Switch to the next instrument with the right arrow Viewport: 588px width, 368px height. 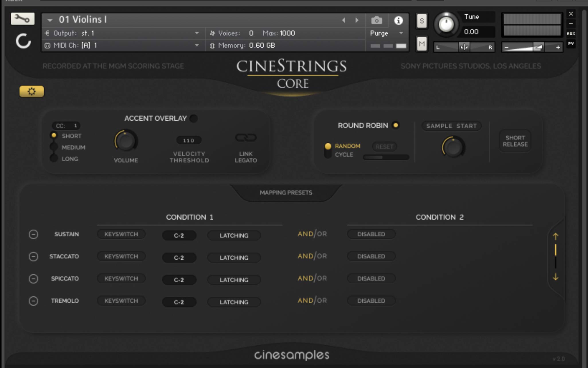(x=357, y=20)
